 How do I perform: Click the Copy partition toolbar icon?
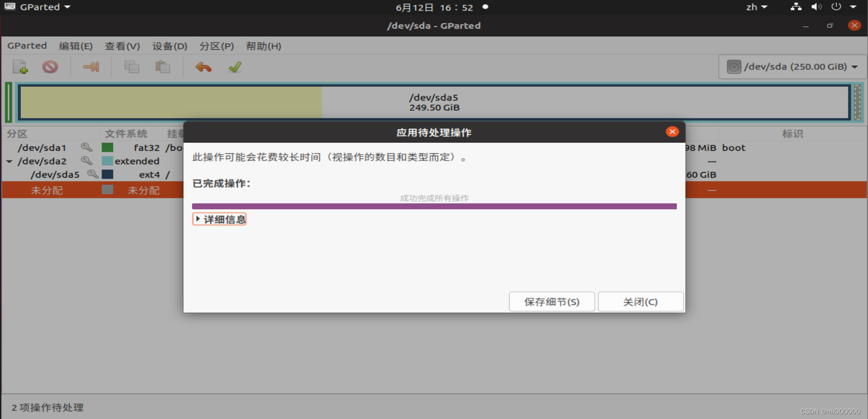point(132,67)
